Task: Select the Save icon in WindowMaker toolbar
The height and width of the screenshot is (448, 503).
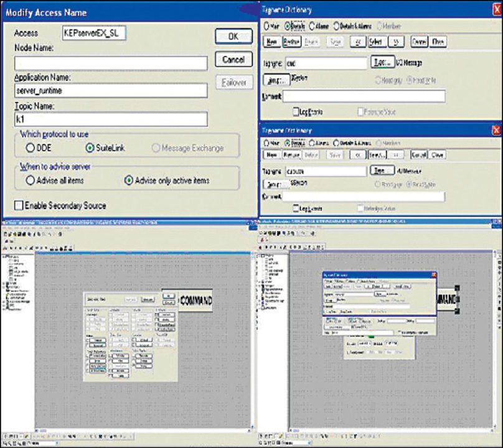Action: [x=12, y=235]
